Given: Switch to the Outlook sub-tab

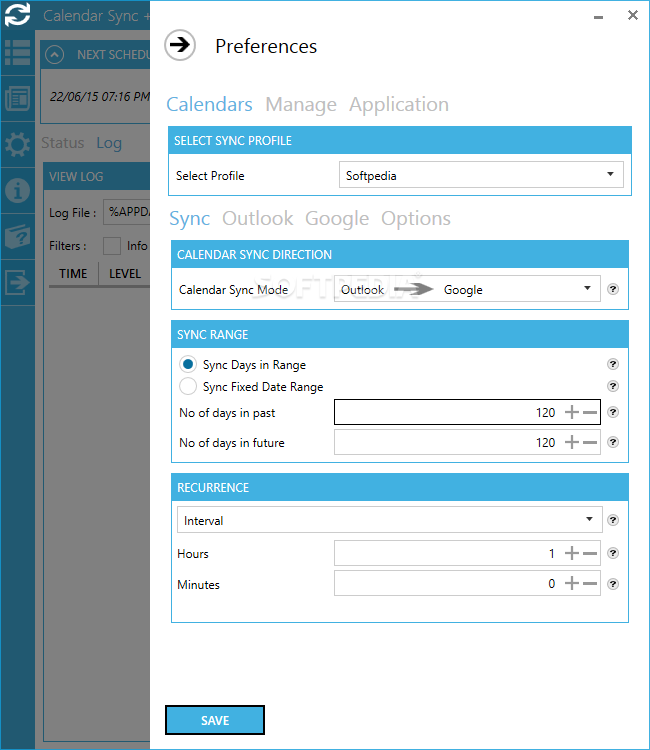Looking at the screenshot, I should [x=257, y=219].
